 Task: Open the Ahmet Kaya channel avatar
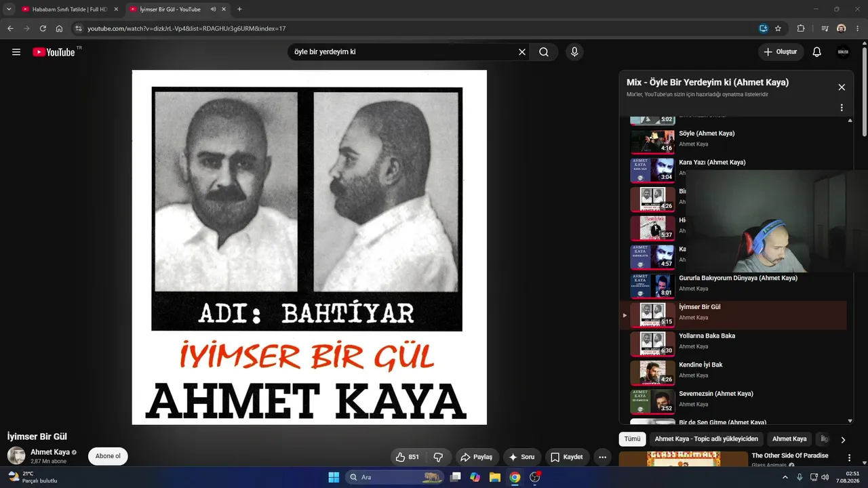pos(16,455)
